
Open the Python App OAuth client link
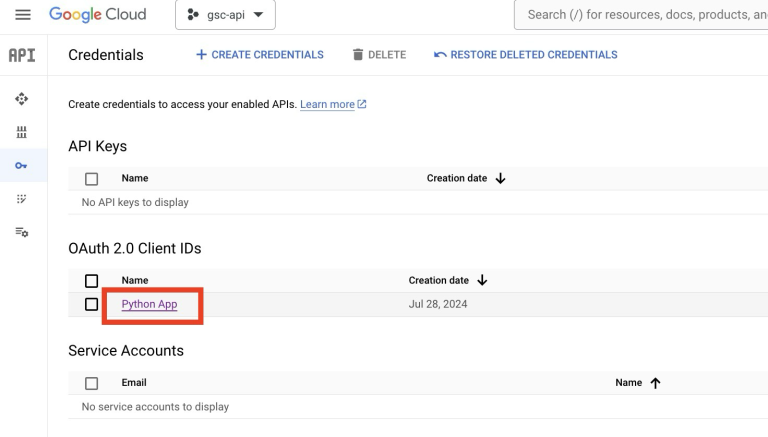pyautogui.click(x=149, y=304)
